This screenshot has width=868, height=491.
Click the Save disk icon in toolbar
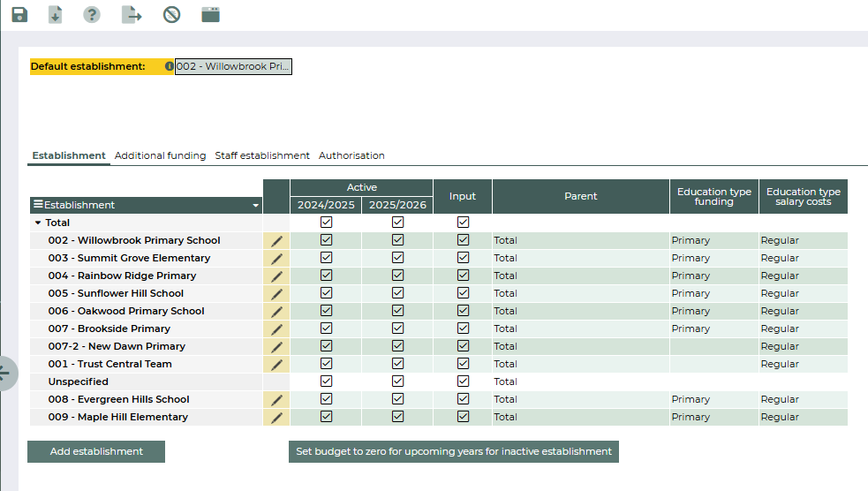(x=19, y=15)
